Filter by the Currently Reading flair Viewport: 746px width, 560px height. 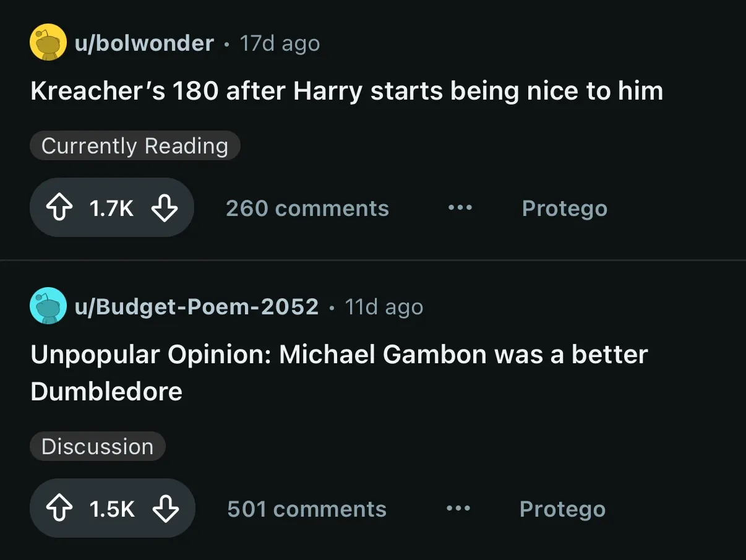[x=135, y=146]
